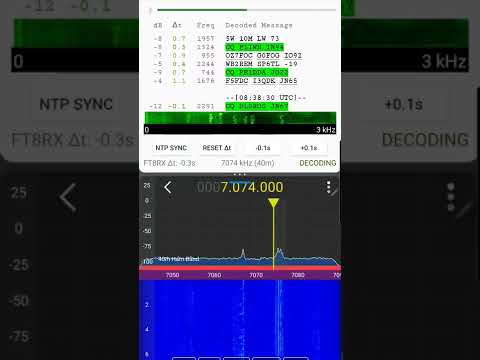Tap the FT8 cycle progress bar
This screenshot has height=360, width=480.
pos(246,10)
